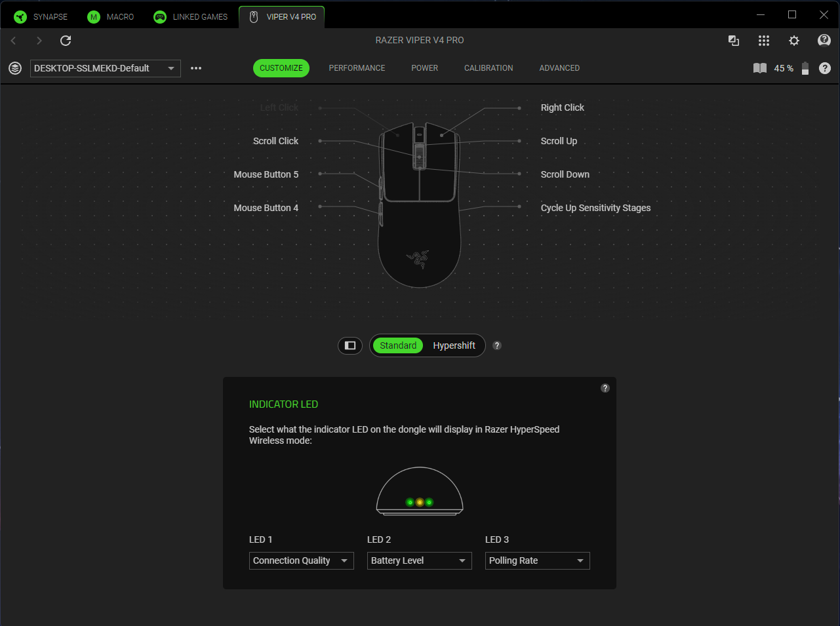The image size is (840, 626).
Task: Toggle the mouse view switch icon
Action: click(x=350, y=345)
